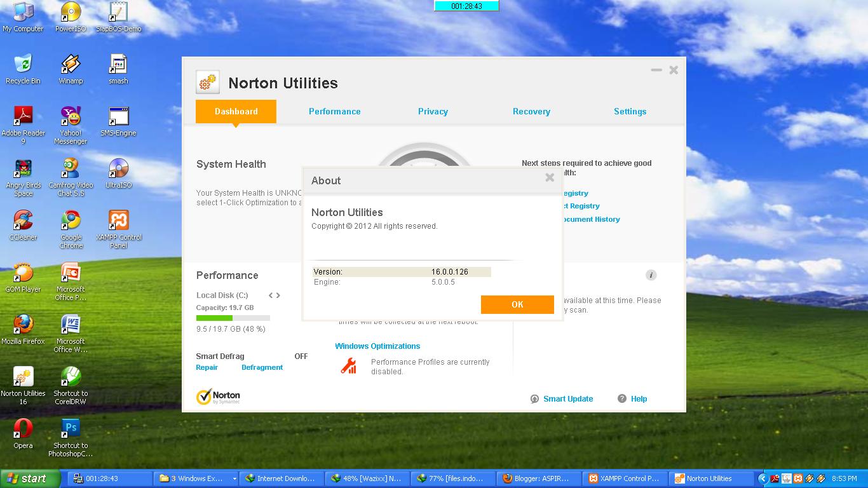Go to the Recovery tab
The width and height of the screenshot is (868, 488).
click(531, 111)
